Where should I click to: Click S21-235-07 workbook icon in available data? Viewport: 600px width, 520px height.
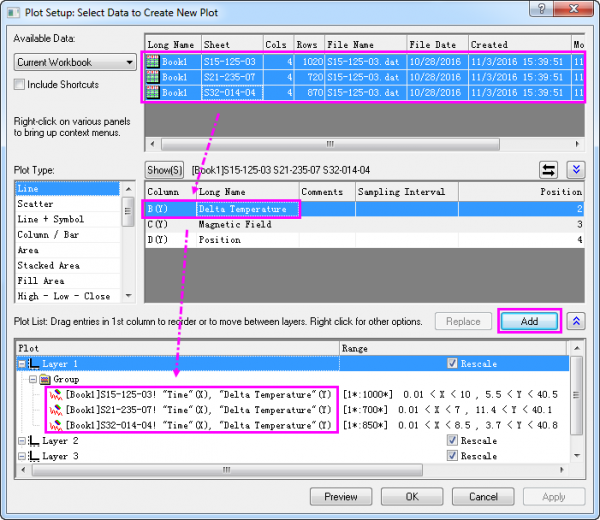pyautogui.click(x=153, y=76)
